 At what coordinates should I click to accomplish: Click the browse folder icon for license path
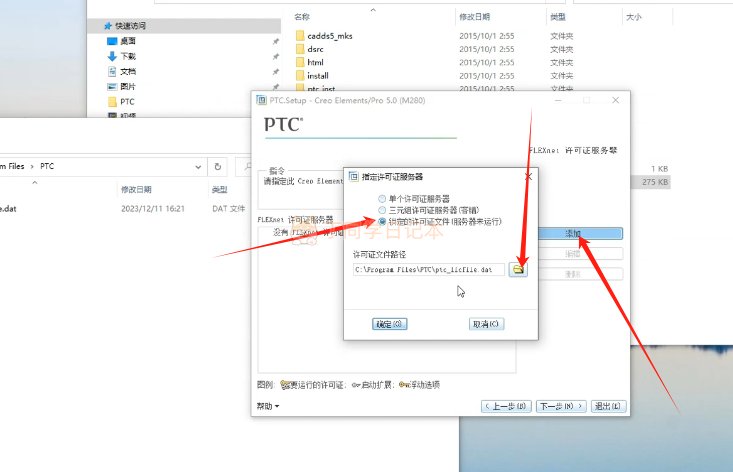[517, 269]
